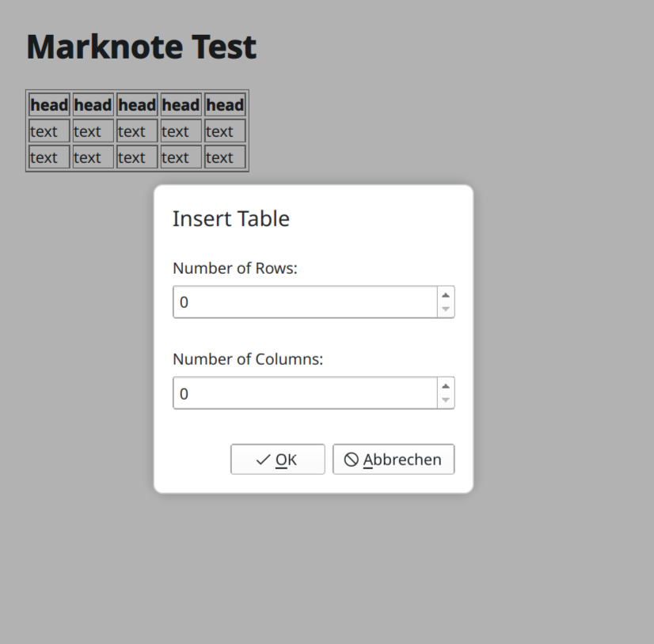Image resolution: width=654 pixels, height=644 pixels.
Task: Click the Insert Table dialog title
Action: (x=231, y=219)
